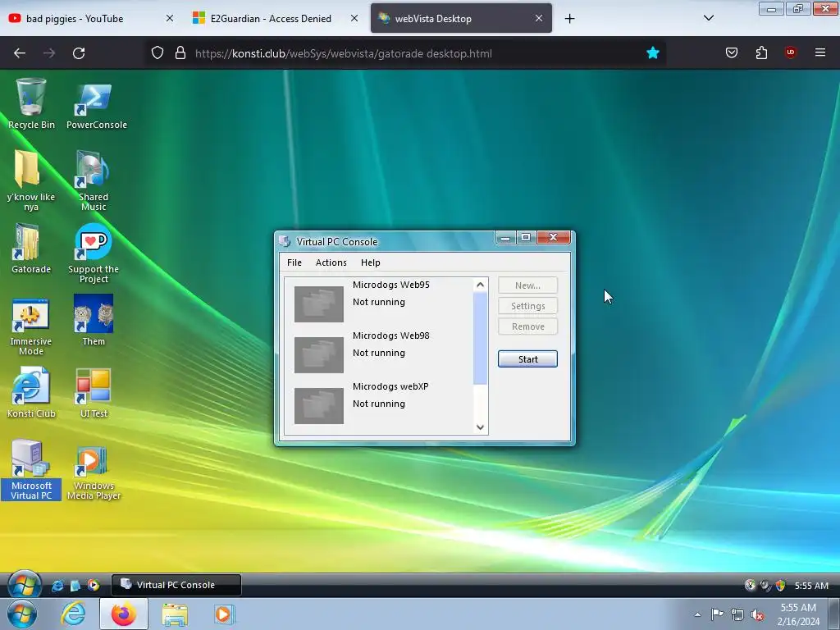
Task: Click the network tray icon
Action: click(737, 614)
